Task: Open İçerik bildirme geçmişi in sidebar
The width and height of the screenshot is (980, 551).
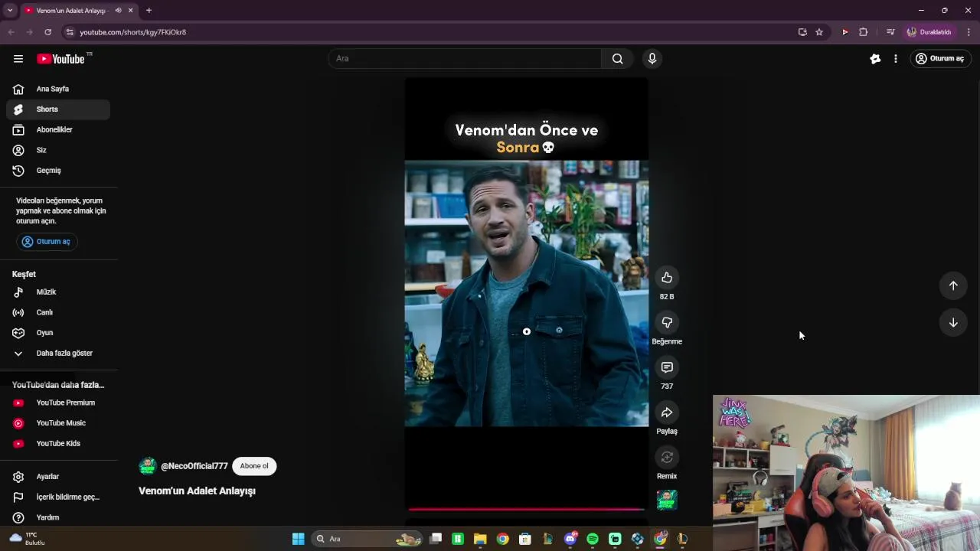Action: point(58,497)
